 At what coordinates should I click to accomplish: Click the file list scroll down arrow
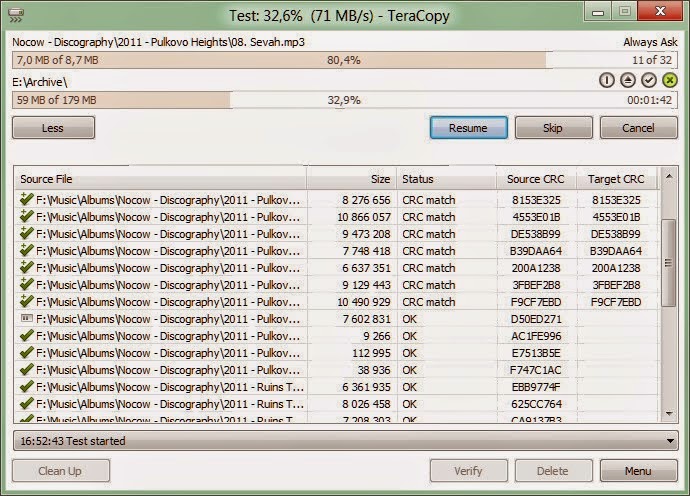click(x=668, y=413)
